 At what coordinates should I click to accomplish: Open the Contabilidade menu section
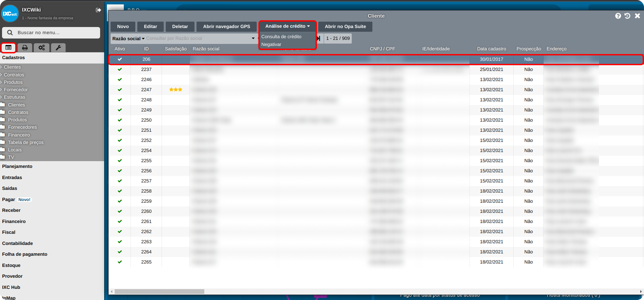[x=18, y=243]
